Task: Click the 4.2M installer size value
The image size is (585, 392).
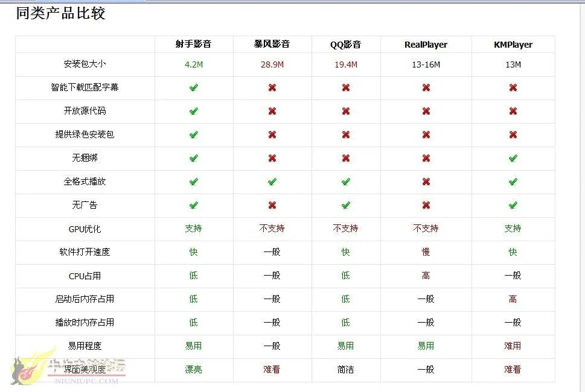Action: tap(193, 64)
